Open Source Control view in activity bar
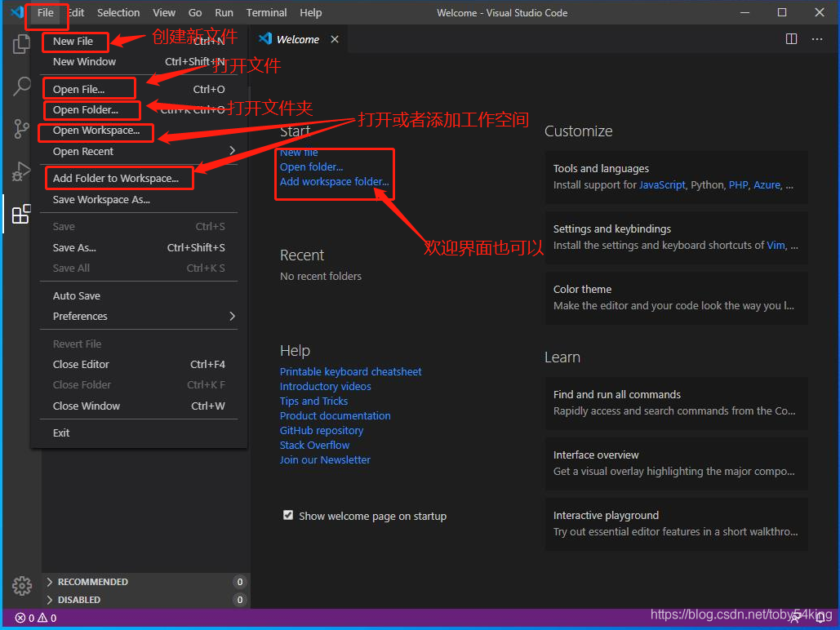The height and width of the screenshot is (630, 840). 21,129
